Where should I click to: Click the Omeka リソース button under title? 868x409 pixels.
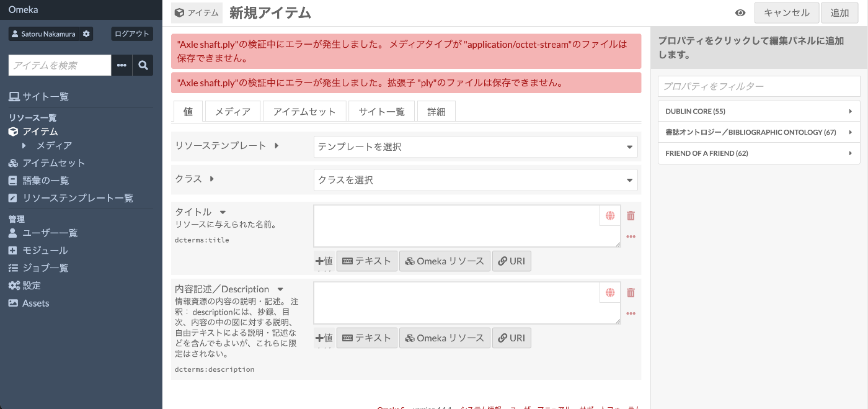tap(445, 261)
